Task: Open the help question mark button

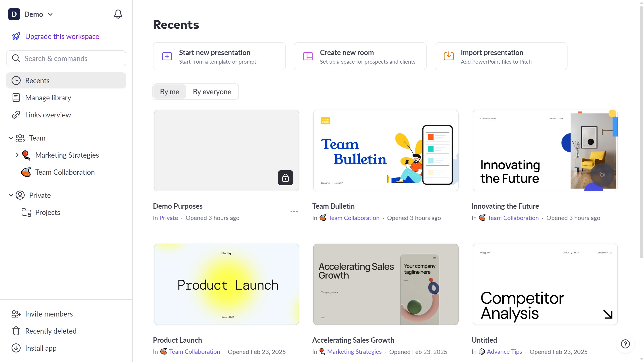Action: coord(625,344)
